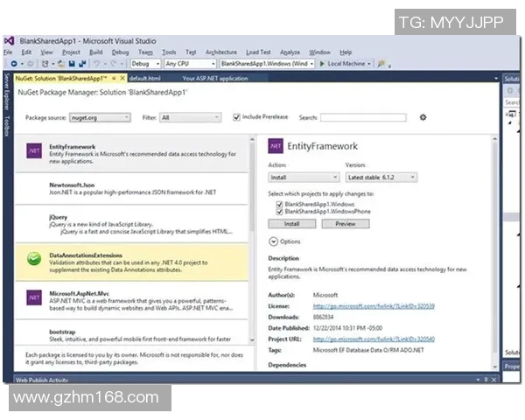Click Web Publish Activity panel dropdown arrow
This screenshot has height=420, width=525.
pos(478,380)
